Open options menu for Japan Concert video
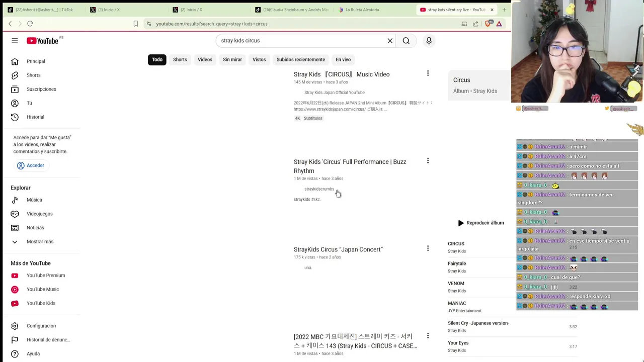The height and width of the screenshot is (362, 644). pyautogui.click(x=428, y=248)
